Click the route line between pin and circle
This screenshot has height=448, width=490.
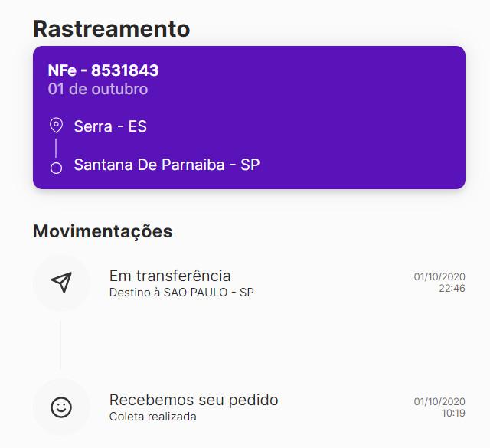pos(56,148)
